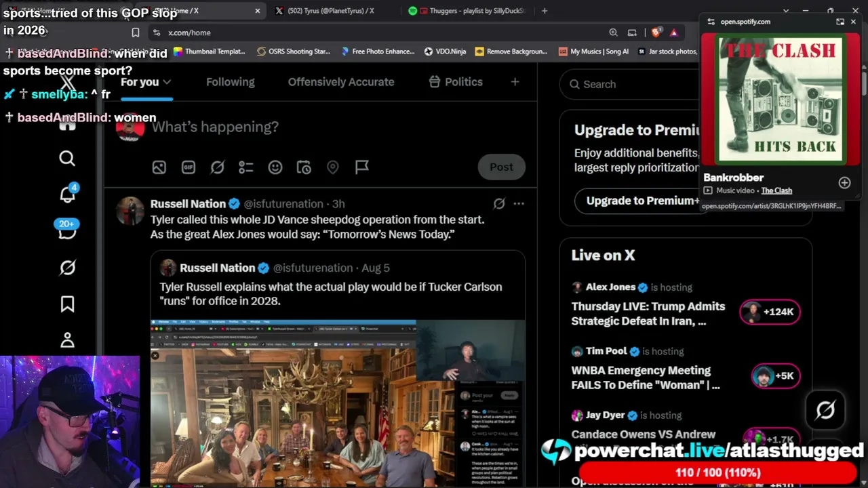Open the more options on Russell Nation's post
Image resolution: width=868 pixels, height=488 pixels.
click(519, 203)
